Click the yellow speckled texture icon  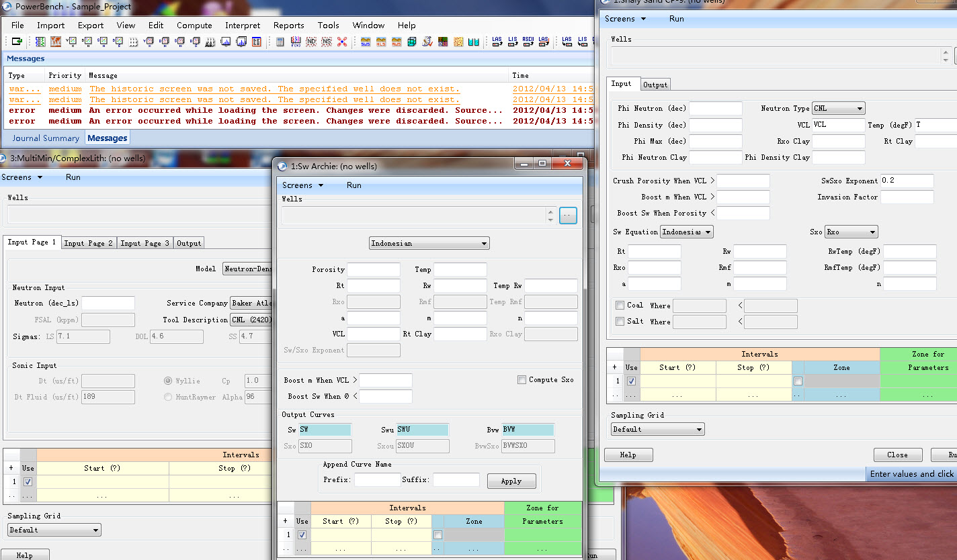(458, 42)
